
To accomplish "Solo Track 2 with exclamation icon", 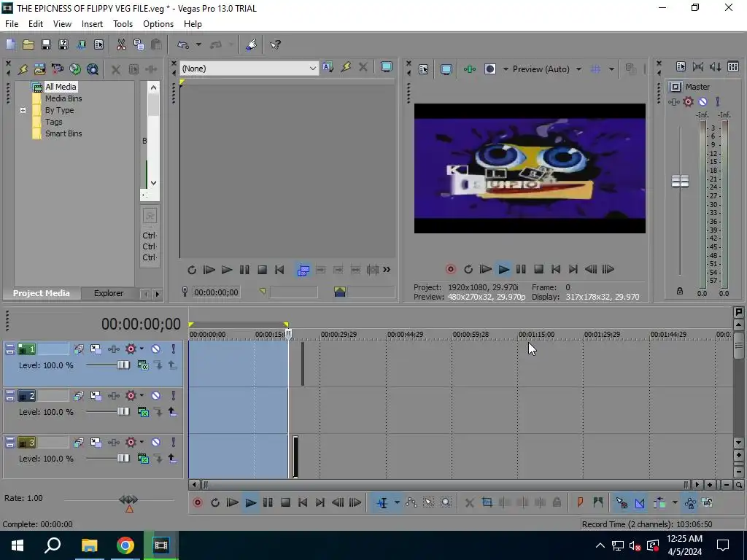I will (x=173, y=396).
